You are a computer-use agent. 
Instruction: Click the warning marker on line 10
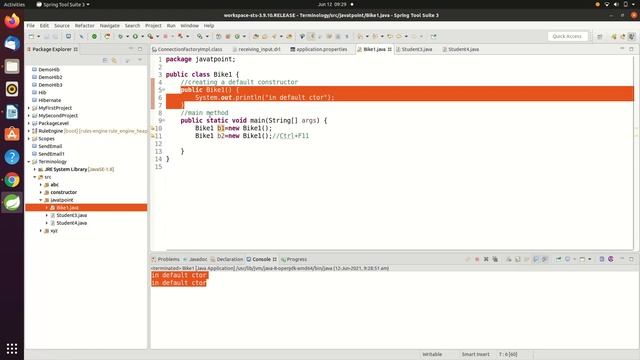[x=153, y=128]
